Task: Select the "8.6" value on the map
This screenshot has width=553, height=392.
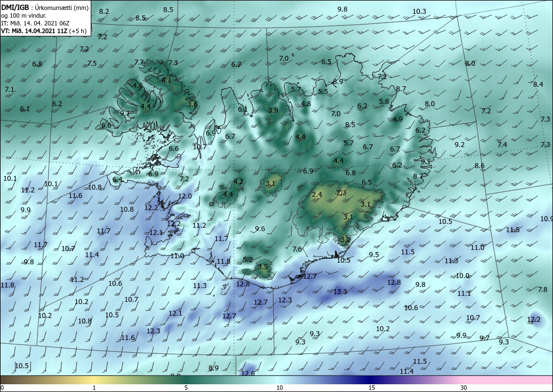Action: (x=479, y=166)
